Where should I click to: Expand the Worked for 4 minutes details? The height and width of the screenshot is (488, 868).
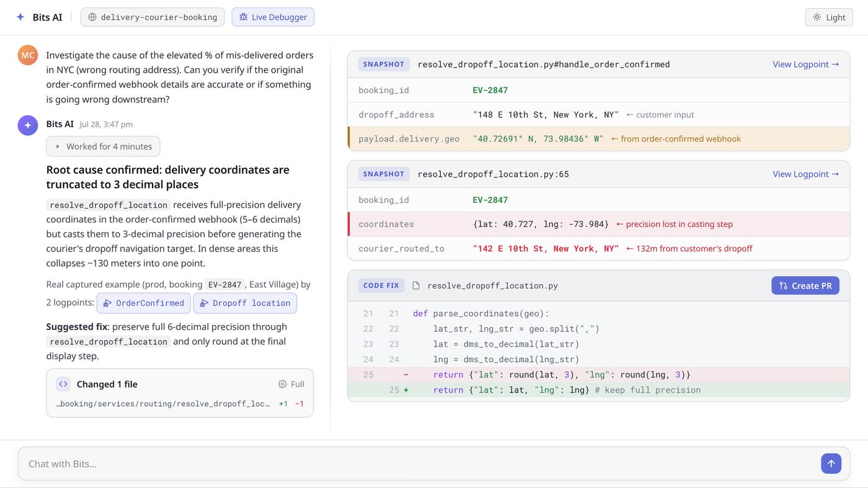point(103,146)
